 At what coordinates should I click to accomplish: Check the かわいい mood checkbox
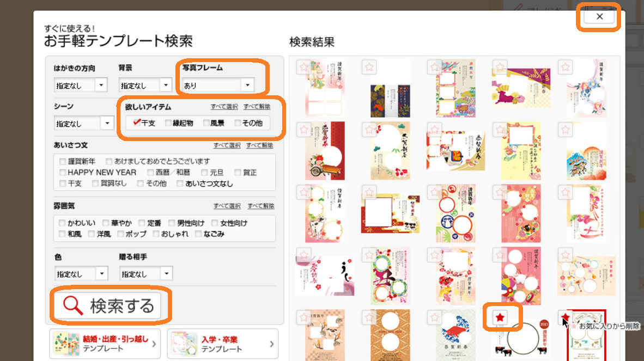click(x=62, y=223)
